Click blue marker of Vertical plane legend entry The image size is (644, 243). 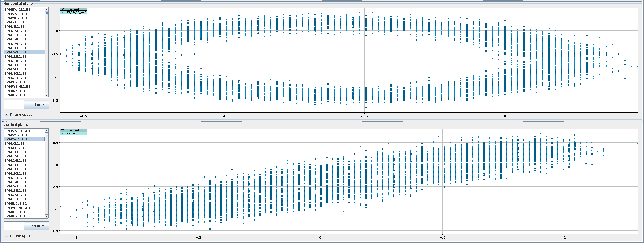[x=63, y=133]
